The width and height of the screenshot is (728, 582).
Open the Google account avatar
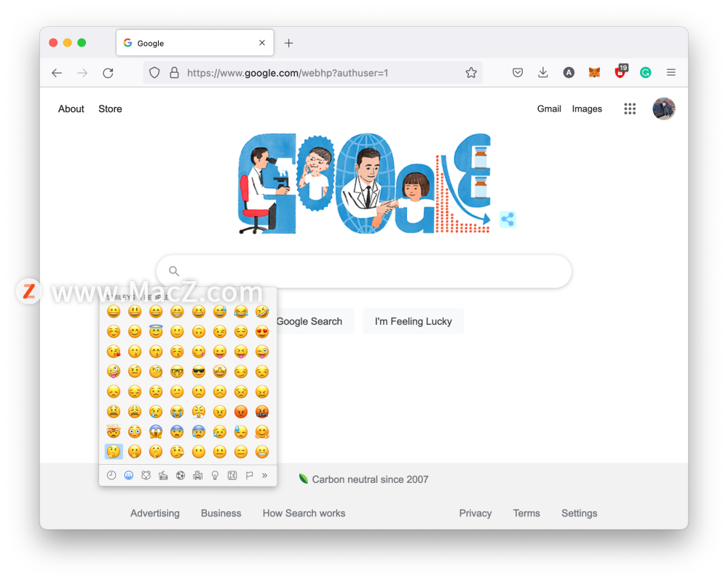coord(663,109)
